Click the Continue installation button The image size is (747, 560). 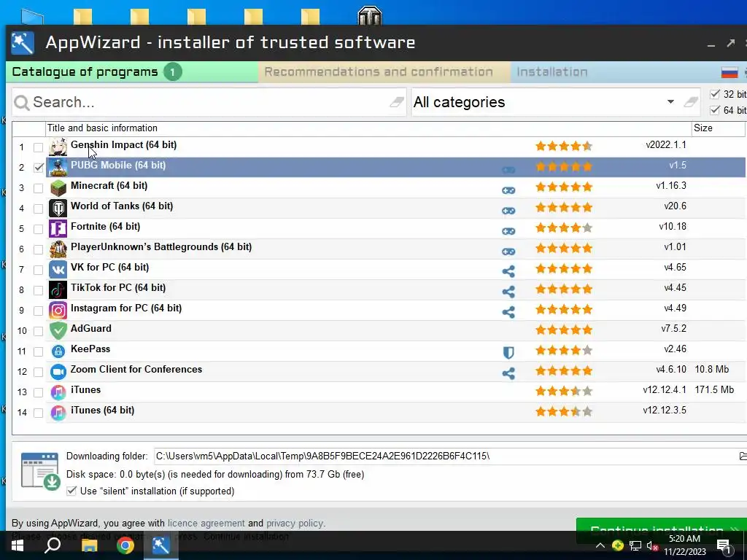pyautogui.click(x=661, y=531)
